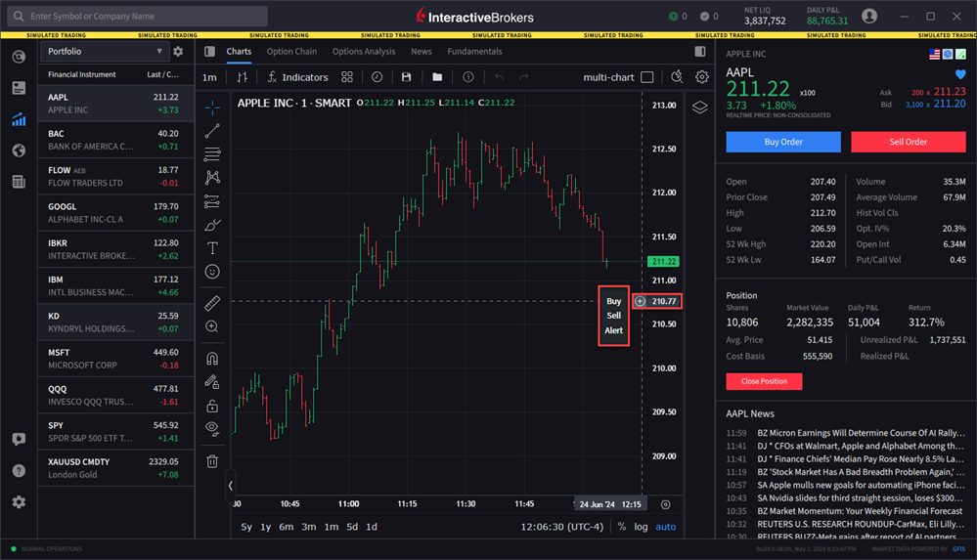Open the 'BZ Micron Earnings' news headline
The image size is (977, 560).
[x=861, y=433]
